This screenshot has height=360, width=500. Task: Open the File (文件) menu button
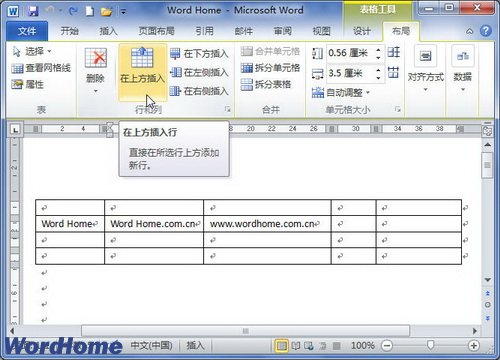tap(27, 31)
